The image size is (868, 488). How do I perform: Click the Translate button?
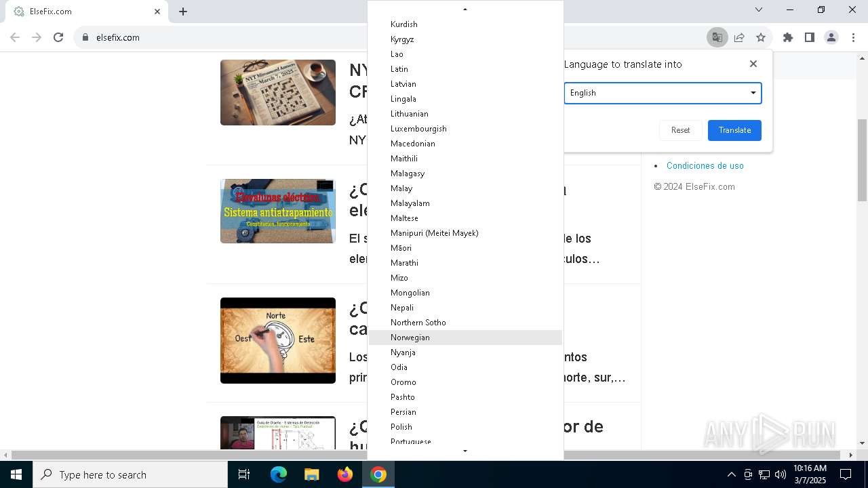(734, 130)
